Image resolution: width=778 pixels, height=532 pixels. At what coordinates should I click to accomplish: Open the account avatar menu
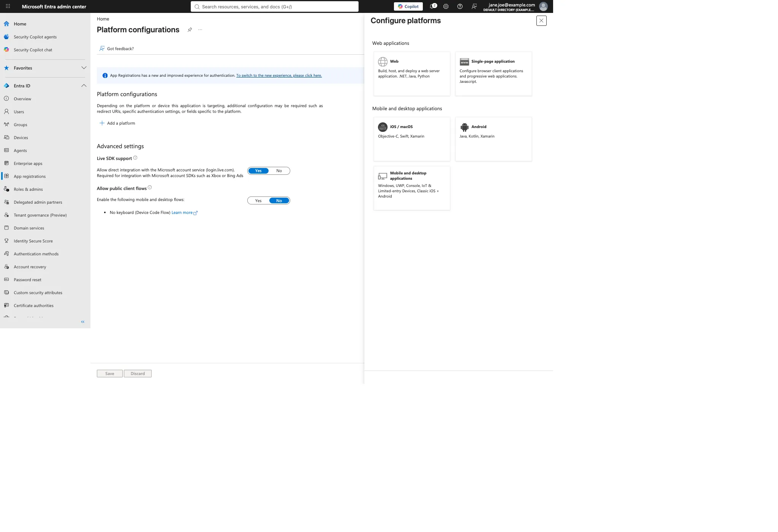tap(543, 6)
